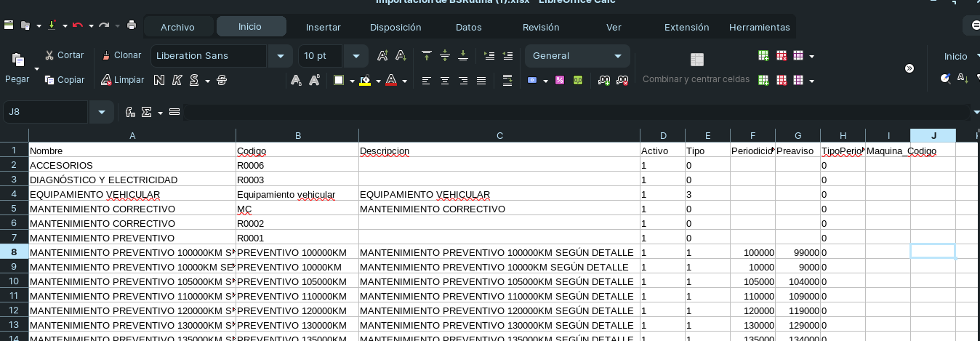Click the print icon in top toolbar
This screenshot has height=341, width=980.
coord(132,25)
